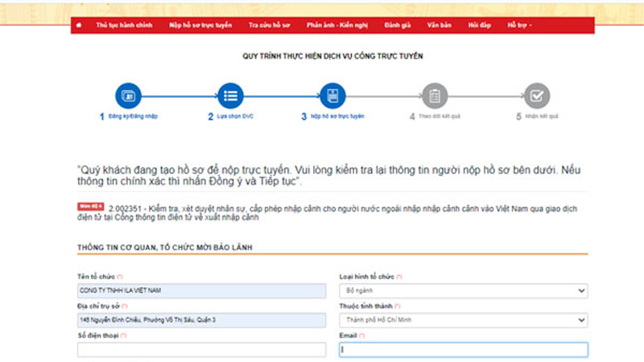
Task: Click the step 3 Nộp hồ sơ trực tuyến icon
Action: point(332,96)
